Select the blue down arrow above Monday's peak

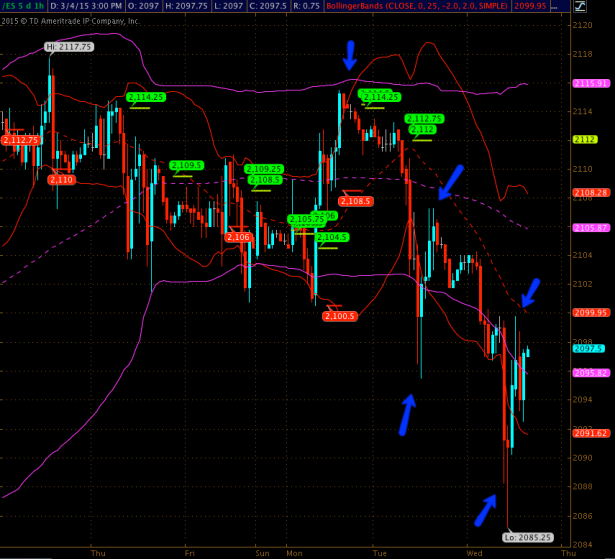(x=350, y=56)
